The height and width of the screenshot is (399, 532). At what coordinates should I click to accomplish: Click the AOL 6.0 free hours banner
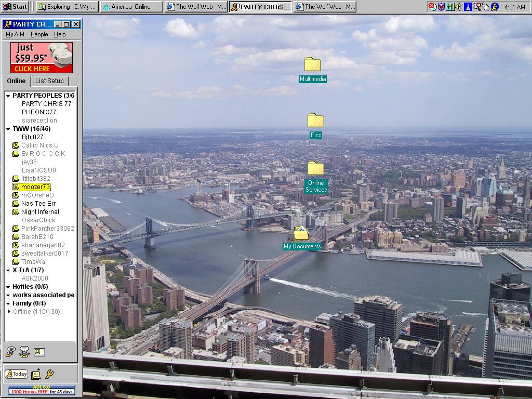(x=42, y=390)
